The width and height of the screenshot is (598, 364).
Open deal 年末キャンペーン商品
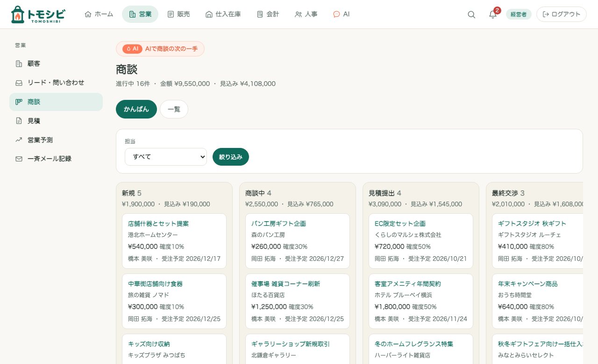point(528,284)
